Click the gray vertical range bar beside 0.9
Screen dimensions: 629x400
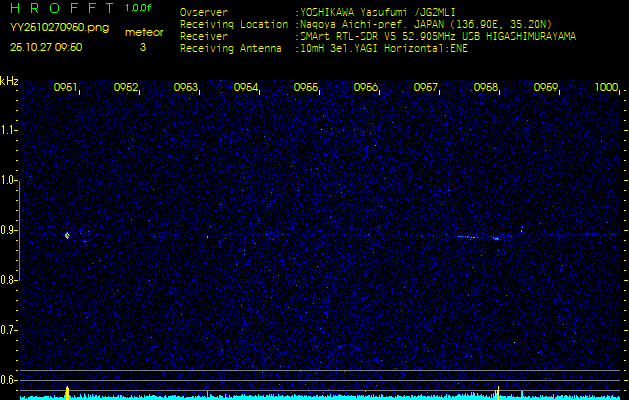pyautogui.click(x=19, y=230)
